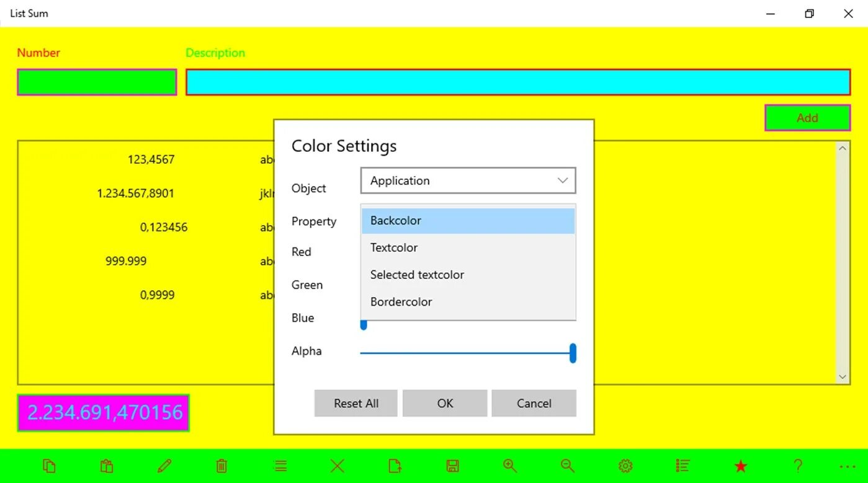Click the Object label in dialog
The image size is (868, 483).
point(309,188)
